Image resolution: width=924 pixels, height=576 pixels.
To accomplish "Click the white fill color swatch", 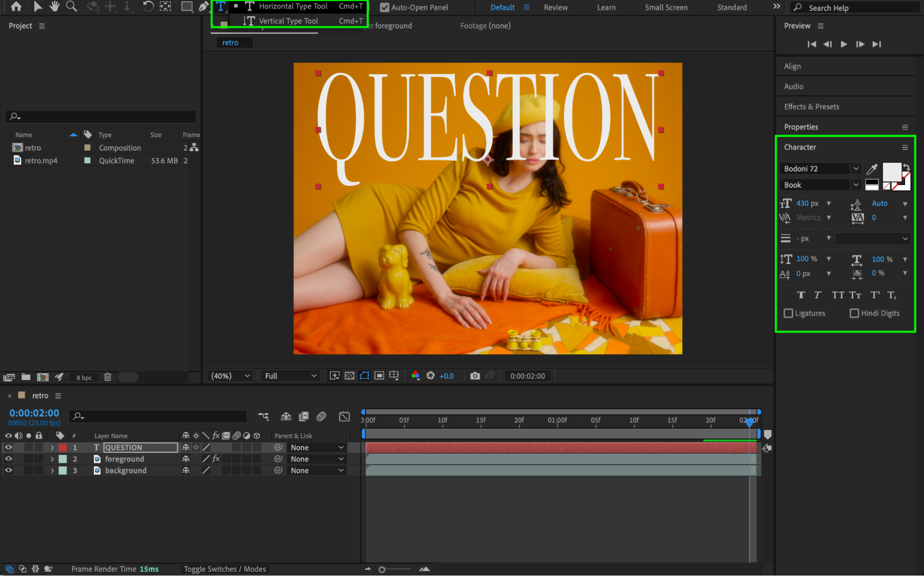I will tap(891, 172).
